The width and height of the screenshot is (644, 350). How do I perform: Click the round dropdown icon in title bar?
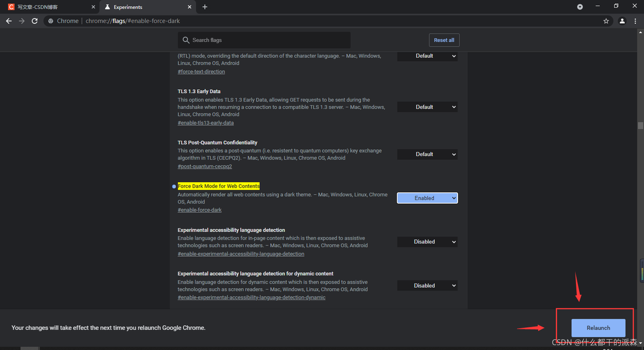pyautogui.click(x=580, y=6)
